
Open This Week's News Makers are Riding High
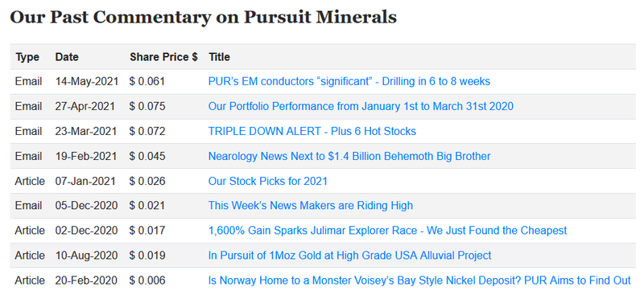pyautogui.click(x=311, y=205)
